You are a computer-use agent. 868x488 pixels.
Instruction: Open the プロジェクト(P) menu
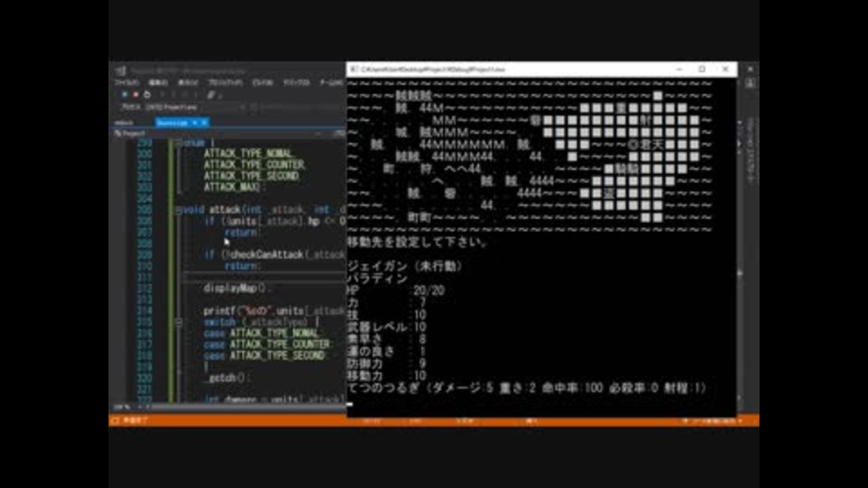[225, 82]
